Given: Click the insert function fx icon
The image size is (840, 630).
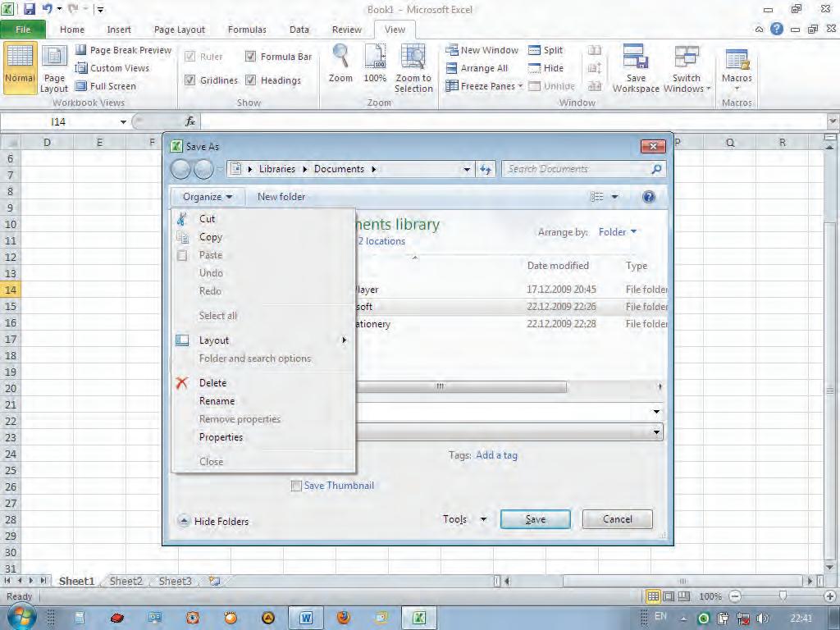Looking at the screenshot, I should pyautogui.click(x=190, y=121).
